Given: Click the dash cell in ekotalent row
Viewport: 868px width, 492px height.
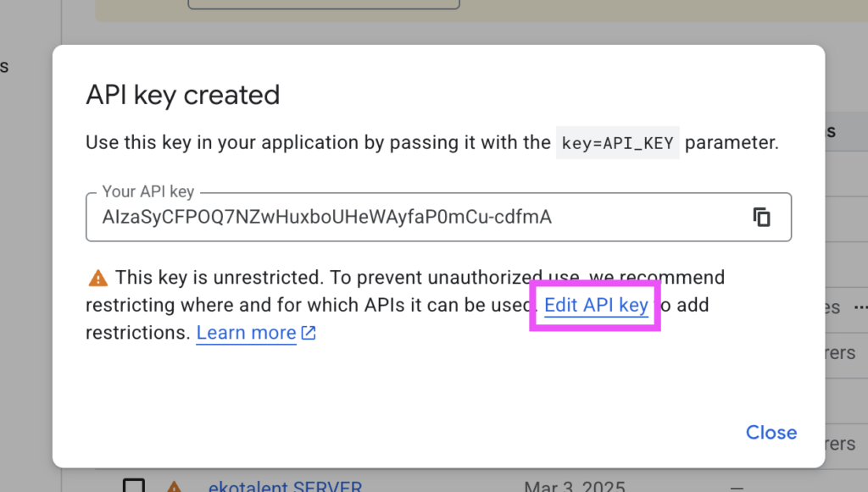Looking at the screenshot, I should pos(737,487).
